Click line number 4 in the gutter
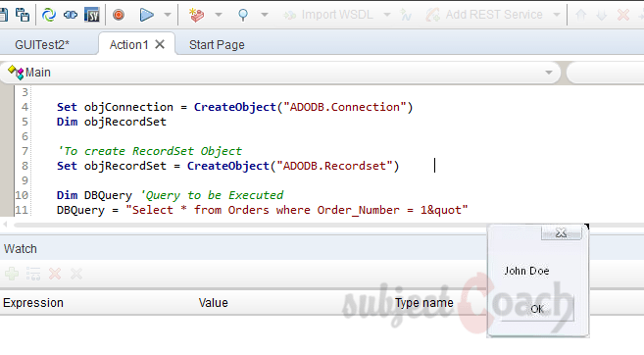Image resolution: width=644 pixels, height=355 pixels. pyautogui.click(x=25, y=107)
